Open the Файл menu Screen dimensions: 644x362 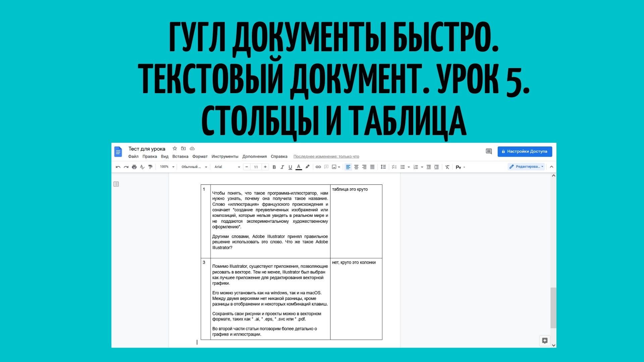click(133, 157)
